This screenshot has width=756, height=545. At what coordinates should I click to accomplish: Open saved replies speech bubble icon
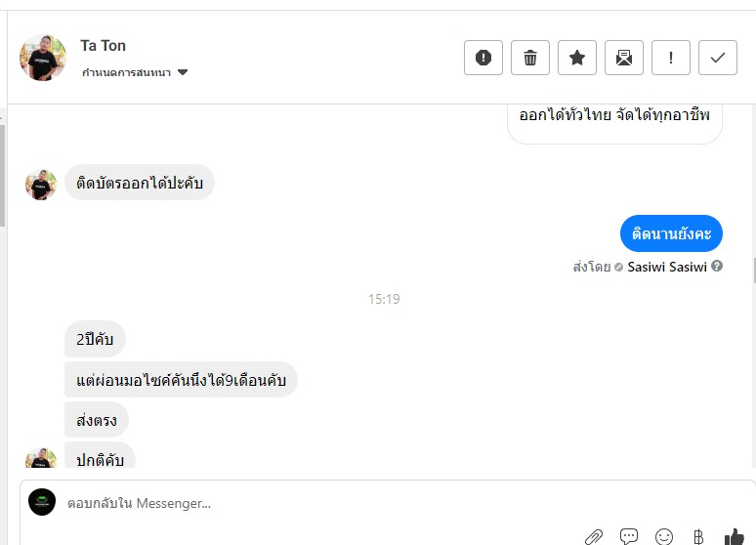629,536
